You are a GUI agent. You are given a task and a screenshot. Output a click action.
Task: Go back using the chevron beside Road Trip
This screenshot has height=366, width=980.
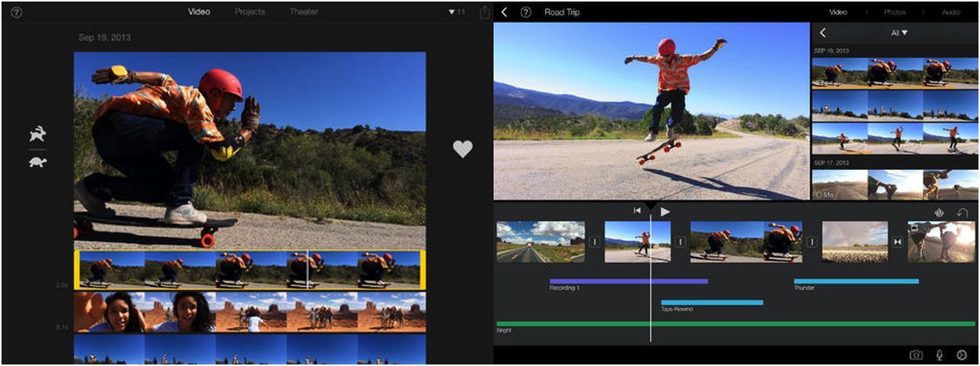tap(505, 12)
